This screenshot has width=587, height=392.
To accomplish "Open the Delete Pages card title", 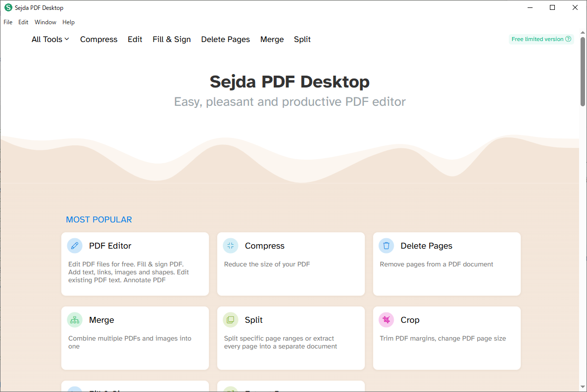I will [x=427, y=246].
